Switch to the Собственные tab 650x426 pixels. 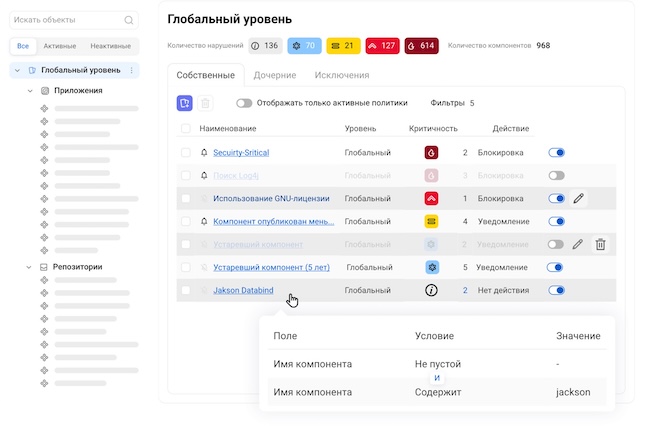[206, 75]
